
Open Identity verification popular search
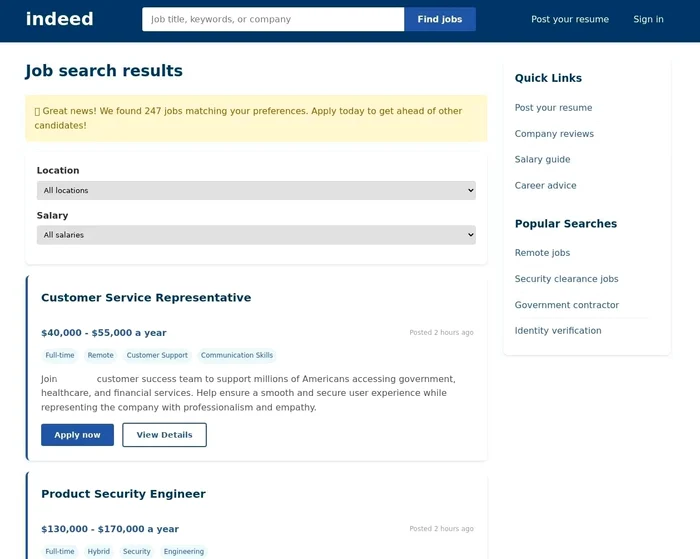pyautogui.click(x=558, y=331)
